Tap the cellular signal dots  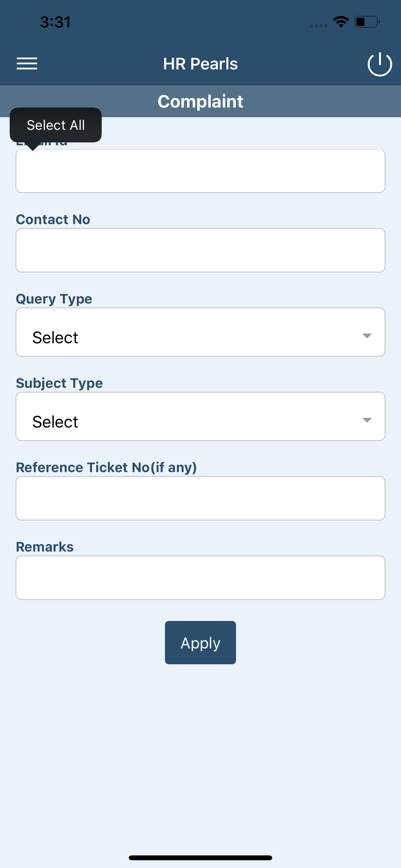pos(319,26)
